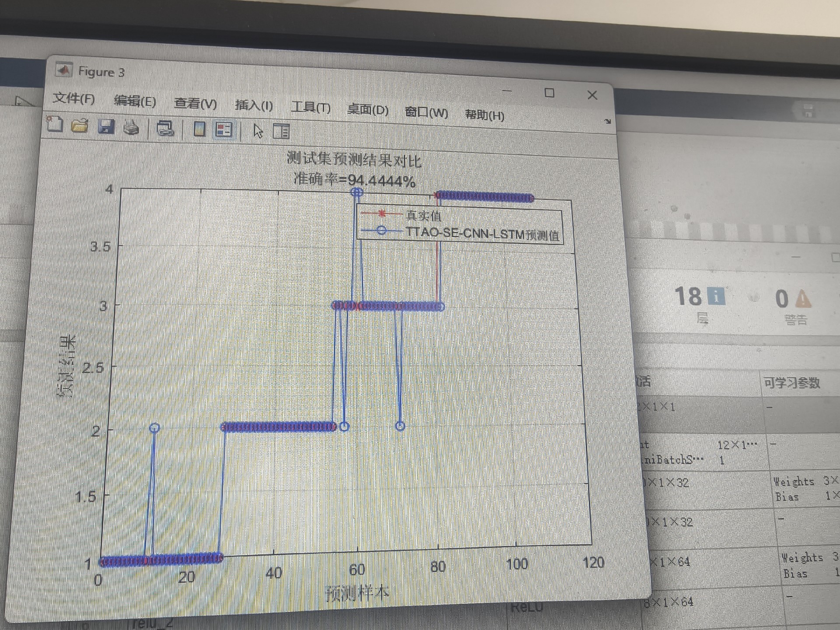Click the MATLAB logo in the Figure 3 title bar

pos(64,70)
